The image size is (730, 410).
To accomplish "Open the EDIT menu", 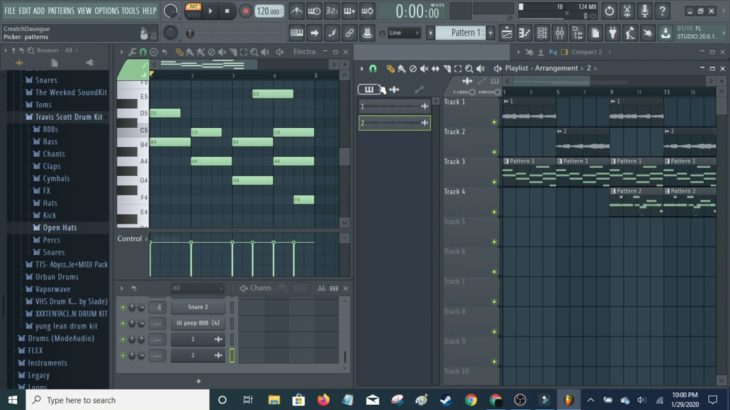I will pos(24,10).
